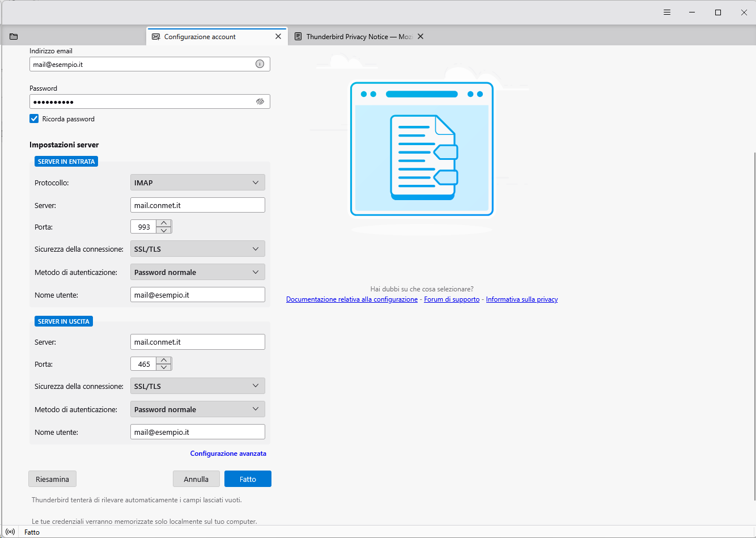Image resolution: width=756 pixels, height=538 pixels.
Task: Select the Configurazione account tab
Action: [210, 37]
